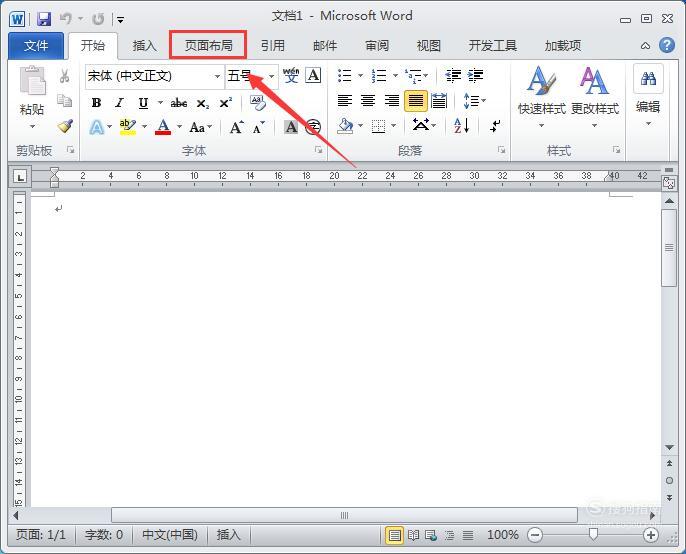Image resolution: width=686 pixels, height=554 pixels.
Task: Toggle align text left
Action: (345, 101)
